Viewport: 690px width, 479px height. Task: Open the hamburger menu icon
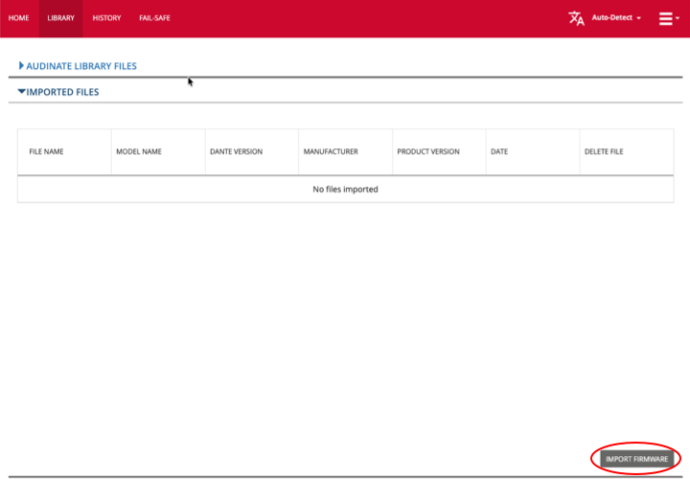coord(667,18)
